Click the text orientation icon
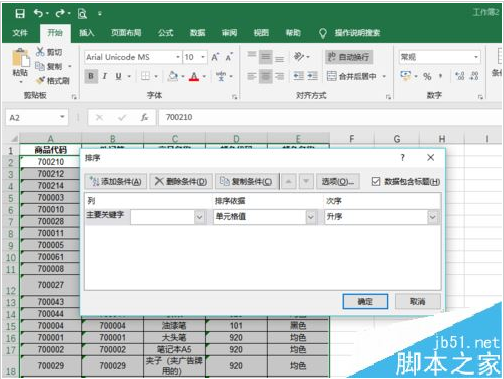 pyautogui.click(x=299, y=57)
